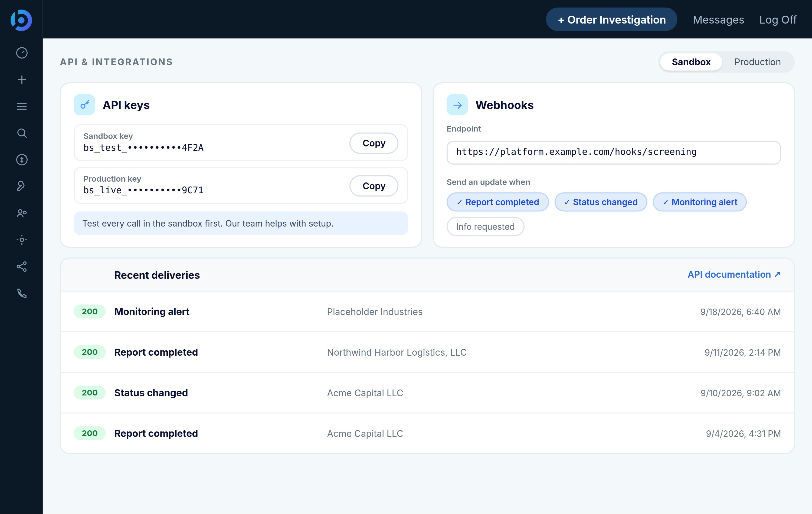Click the crosshair target icon in sidebar
Image resolution: width=812 pixels, height=514 pixels.
pos(22,240)
